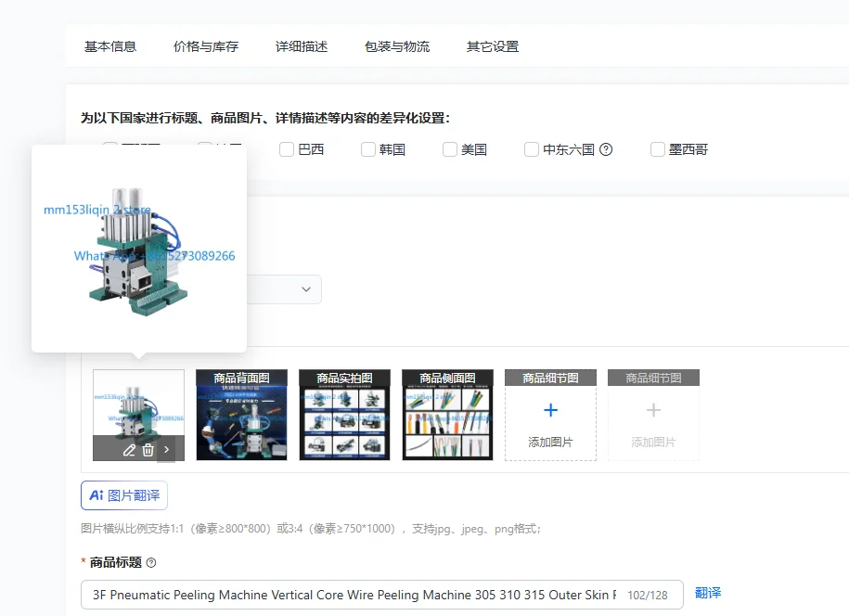Tick the 韩国 checkbox
Screen dimensions: 849x616
[368, 149]
